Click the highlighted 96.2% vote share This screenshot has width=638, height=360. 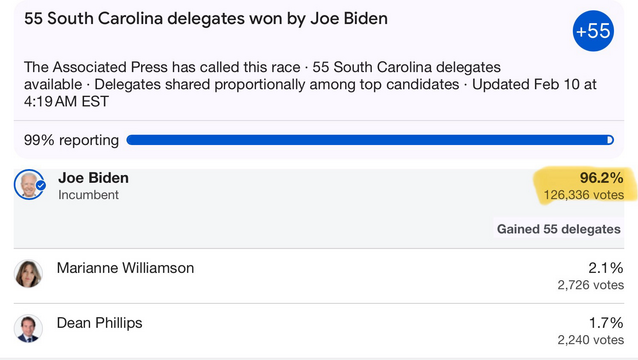(601, 178)
